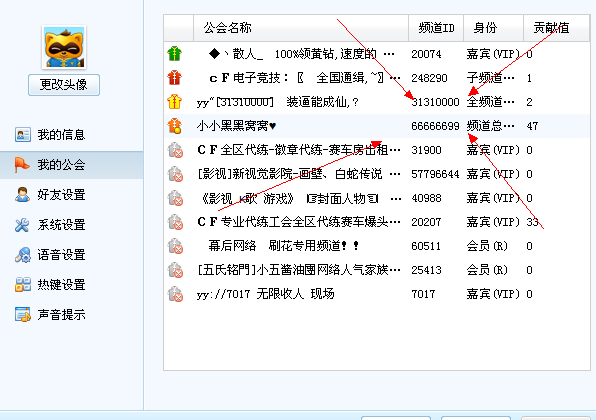Click channel ID 20074

coord(426,54)
